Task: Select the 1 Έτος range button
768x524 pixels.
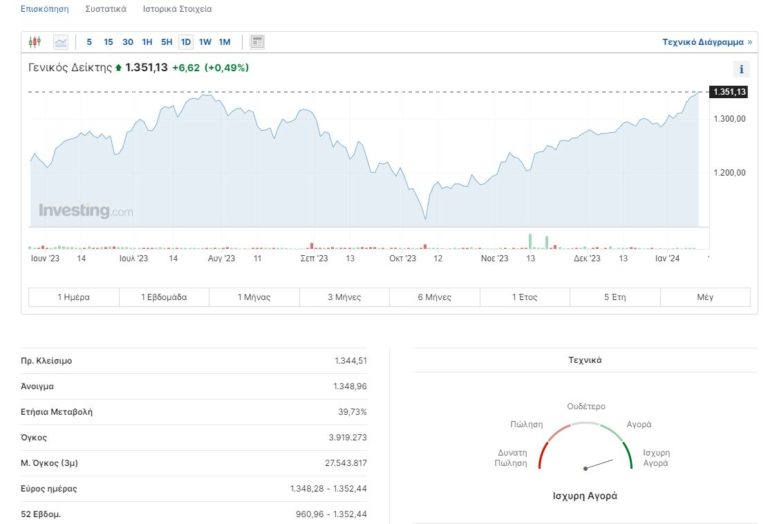Action: 525,297
